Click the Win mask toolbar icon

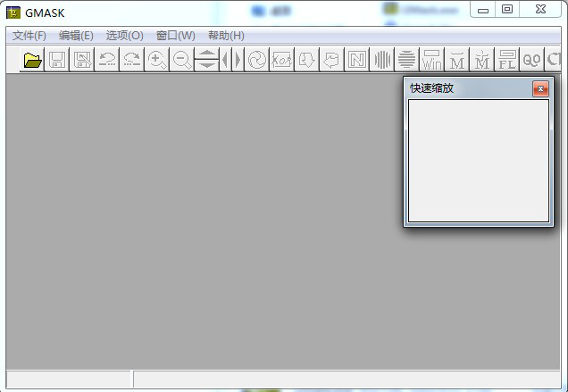(x=431, y=60)
